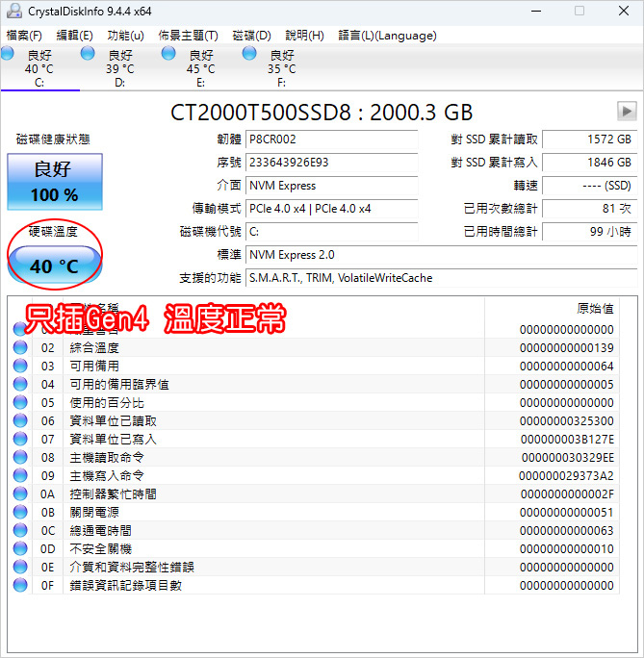Open the 功能(u) menu
Viewport: 644px width, 658px height.
125,36
